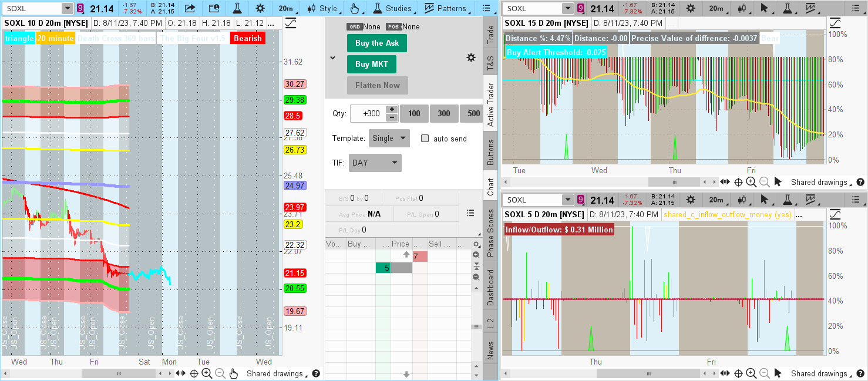Switch to the L2 side tab
The image size is (868, 381).
pyautogui.click(x=490, y=322)
